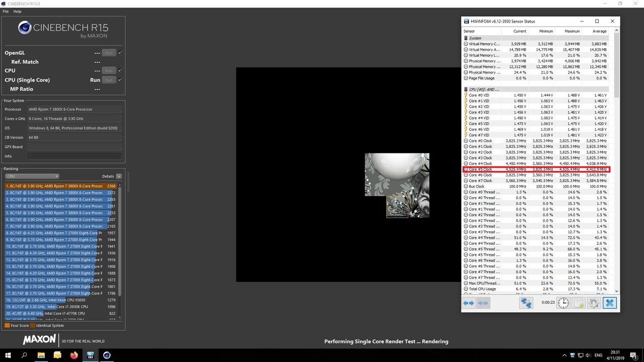Click the Core #0 VID lightning icon
644x362 pixels.
(x=465, y=95)
